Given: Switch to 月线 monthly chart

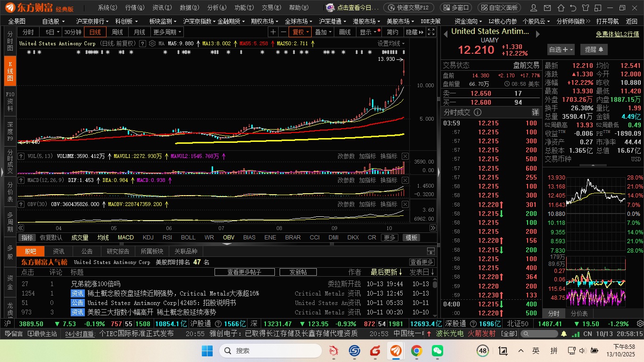Looking at the screenshot, I should [139, 32].
